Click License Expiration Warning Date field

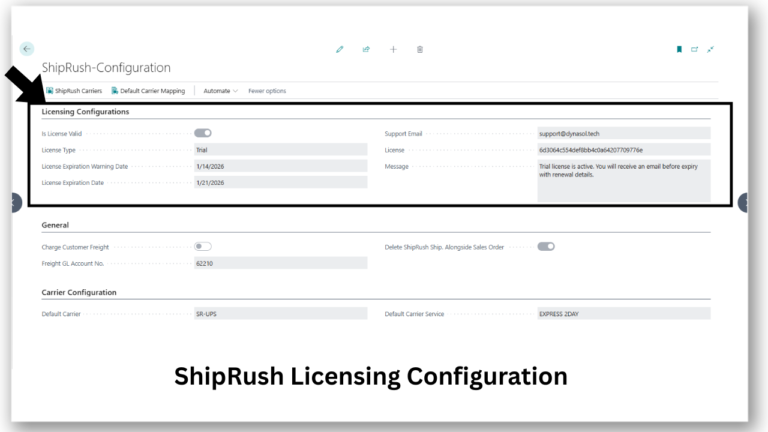point(281,167)
